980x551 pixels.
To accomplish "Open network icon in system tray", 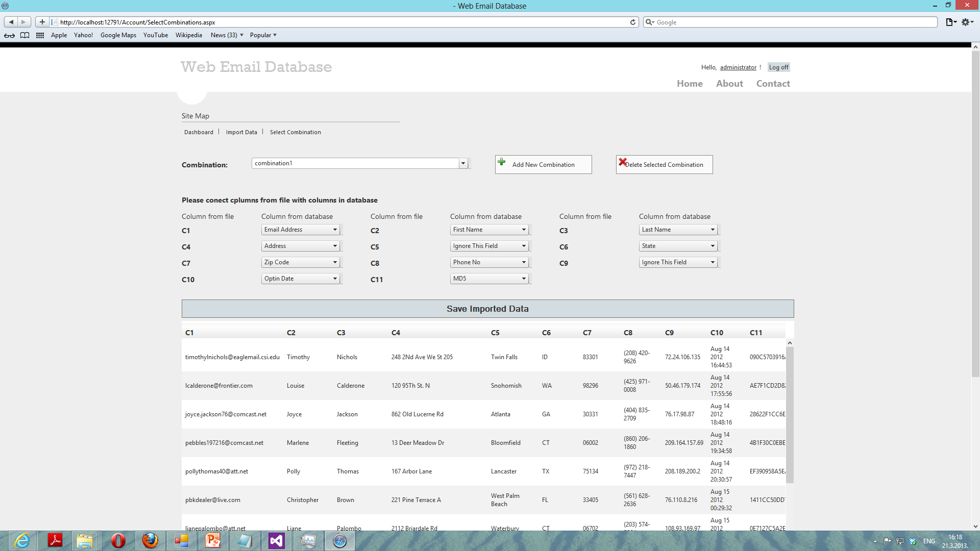I will pos(900,541).
